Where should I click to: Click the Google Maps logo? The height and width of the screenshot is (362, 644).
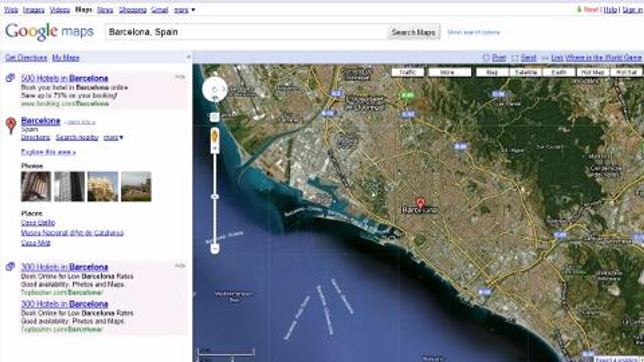tap(49, 32)
